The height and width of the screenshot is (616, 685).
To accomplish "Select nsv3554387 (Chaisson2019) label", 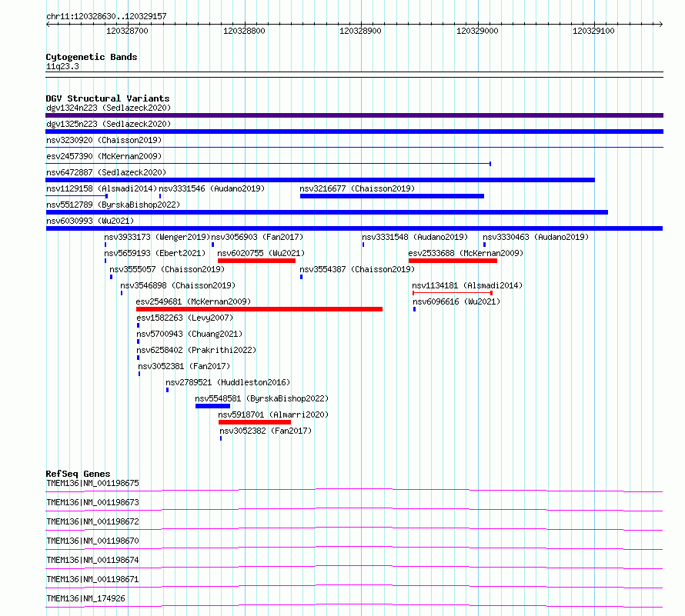I will [x=357, y=269].
